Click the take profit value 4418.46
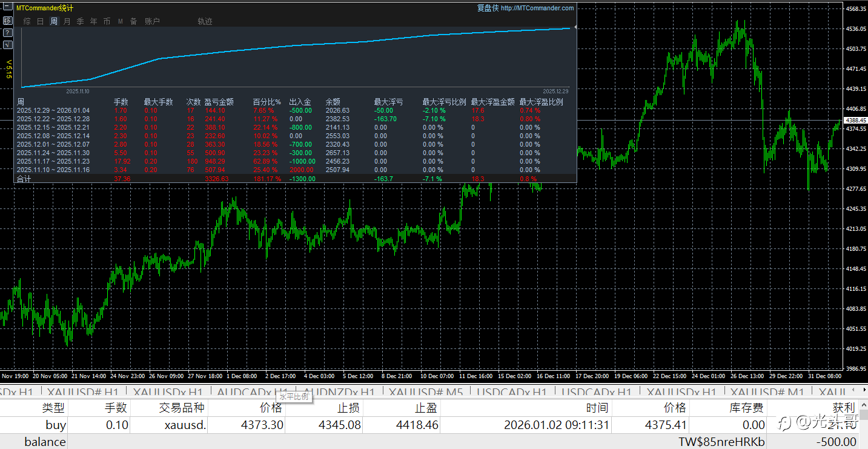Screen dimensions: 868x449 tap(417, 425)
